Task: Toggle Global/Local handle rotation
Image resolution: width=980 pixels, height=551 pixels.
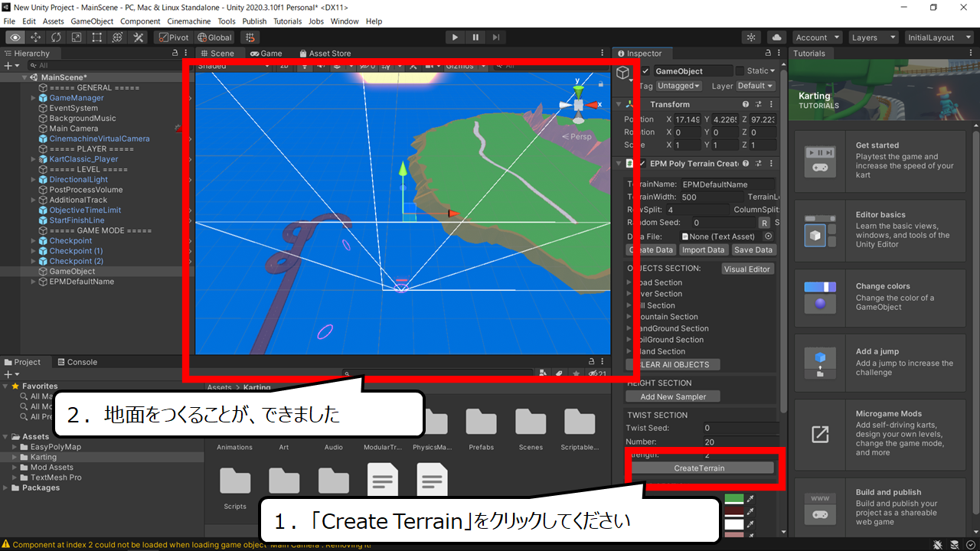Action: (214, 37)
